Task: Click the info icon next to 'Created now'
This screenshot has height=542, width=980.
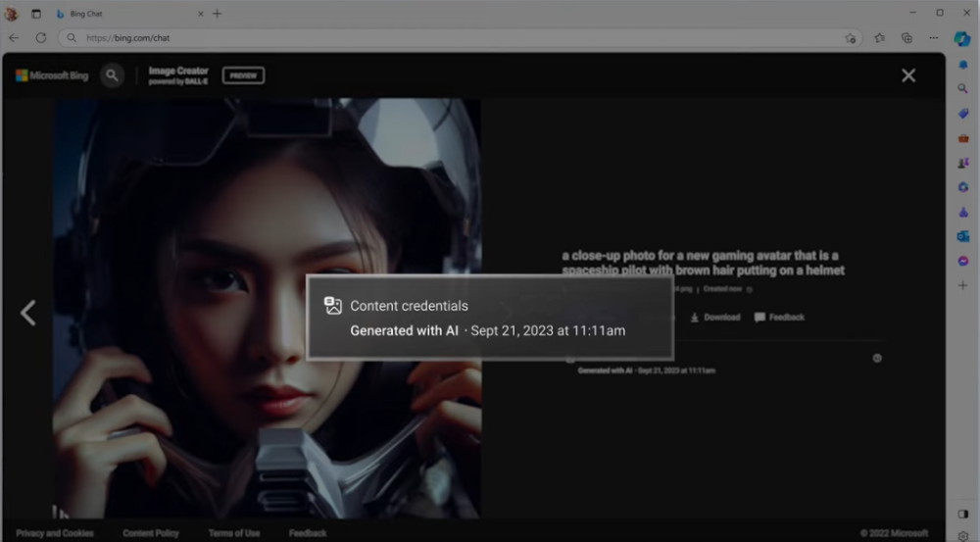Action: [x=750, y=289]
